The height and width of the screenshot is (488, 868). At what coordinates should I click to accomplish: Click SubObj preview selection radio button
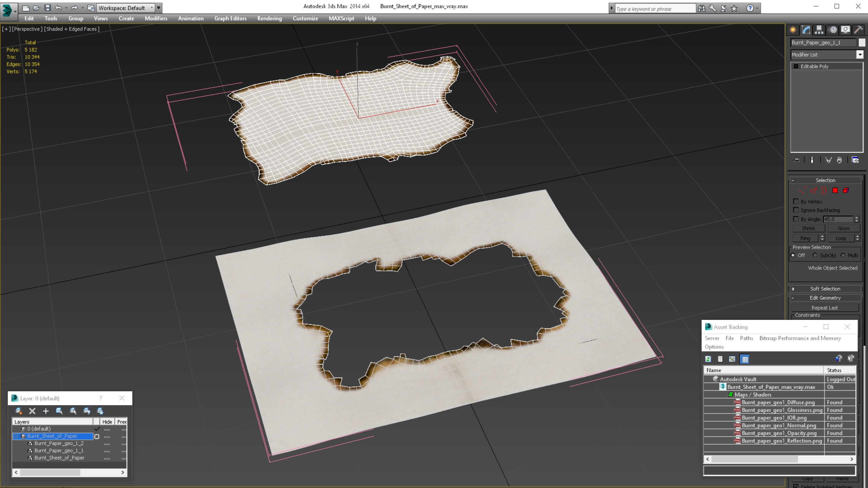[814, 255]
